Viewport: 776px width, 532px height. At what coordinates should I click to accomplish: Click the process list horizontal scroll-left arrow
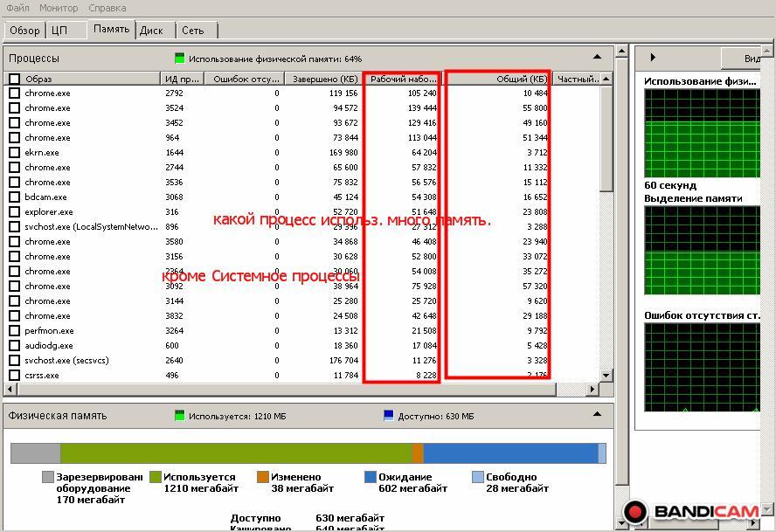pos(10,390)
